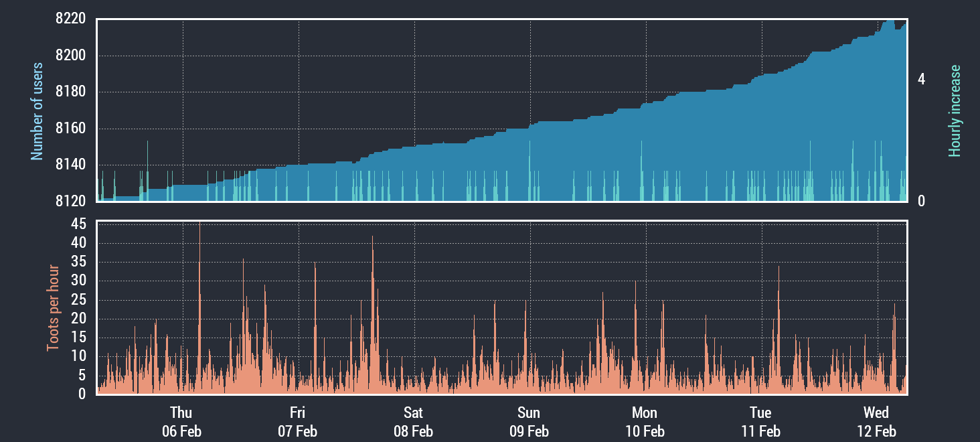Select the Fri 07 Feb date label
Viewport: 980px width, 442px height.
pos(297,421)
